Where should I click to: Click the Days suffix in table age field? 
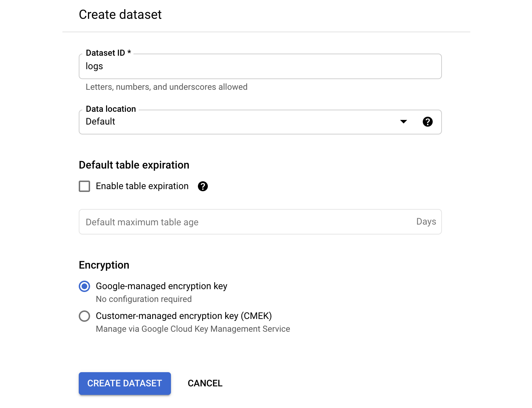[426, 222]
